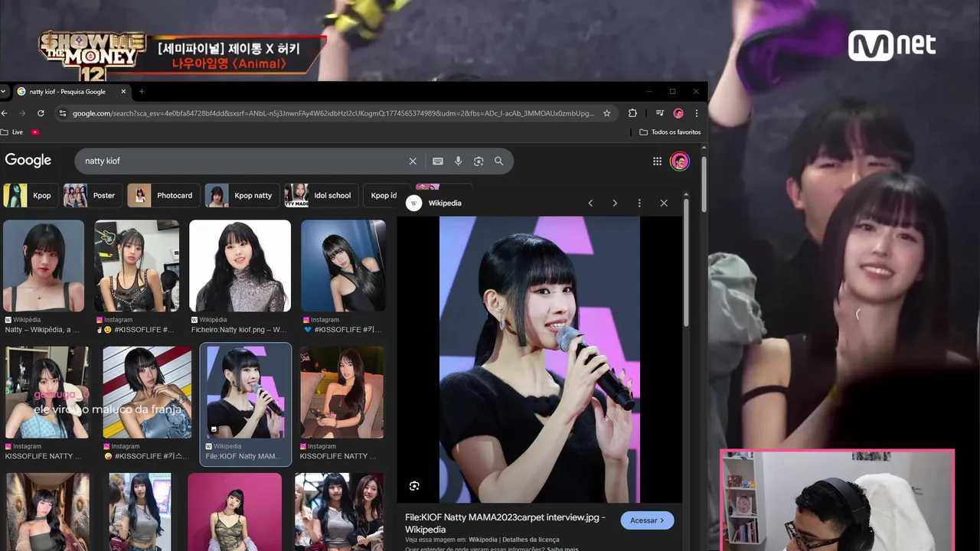The width and height of the screenshot is (980, 551).
Task: Open the Chrome profile avatar in toolbar
Action: 678,113
